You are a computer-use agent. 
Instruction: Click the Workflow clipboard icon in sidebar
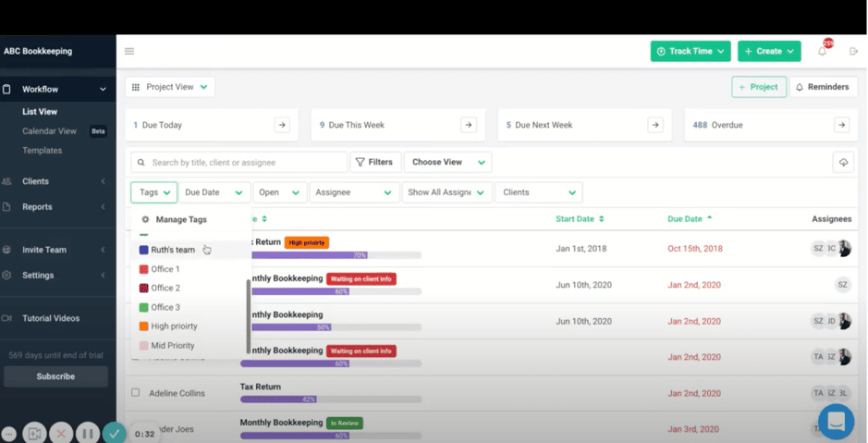(6, 89)
